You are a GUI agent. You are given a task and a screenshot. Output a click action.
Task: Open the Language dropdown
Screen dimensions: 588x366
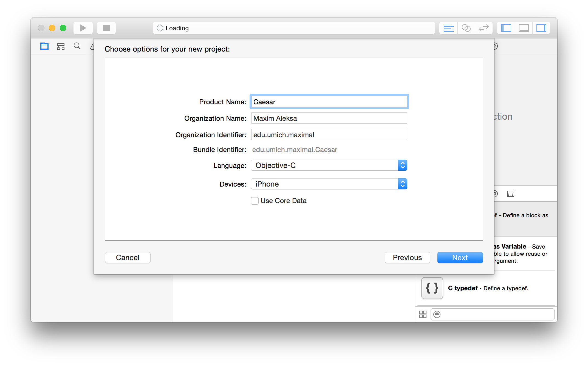329,165
